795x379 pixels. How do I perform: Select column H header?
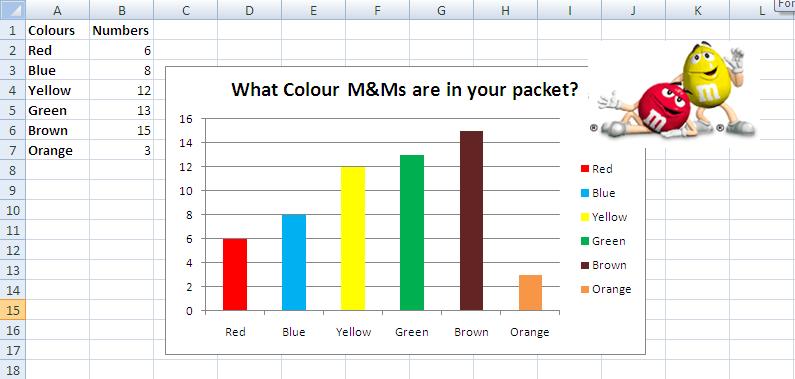pyautogui.click(x=505, y=10)
